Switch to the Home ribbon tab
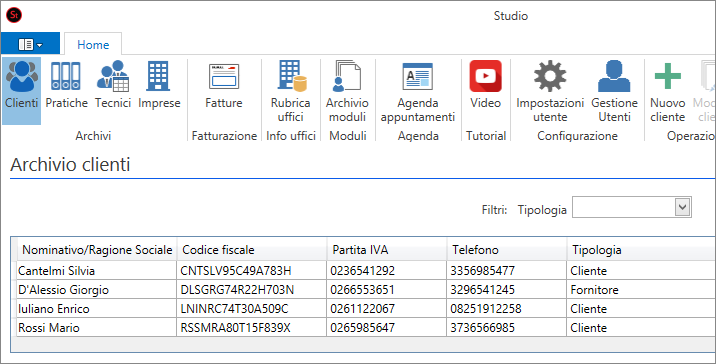This screenshot has width=716, height=364. click(93, 44)
